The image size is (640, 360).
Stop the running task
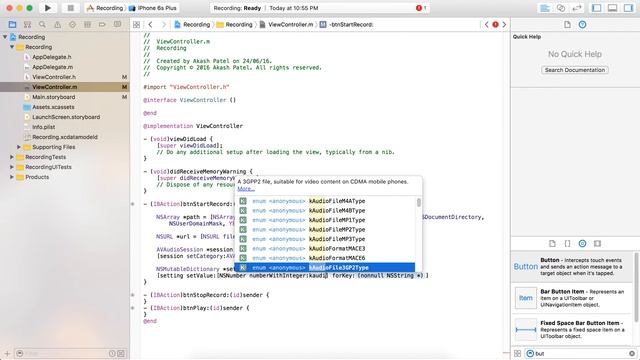[70, 8]
